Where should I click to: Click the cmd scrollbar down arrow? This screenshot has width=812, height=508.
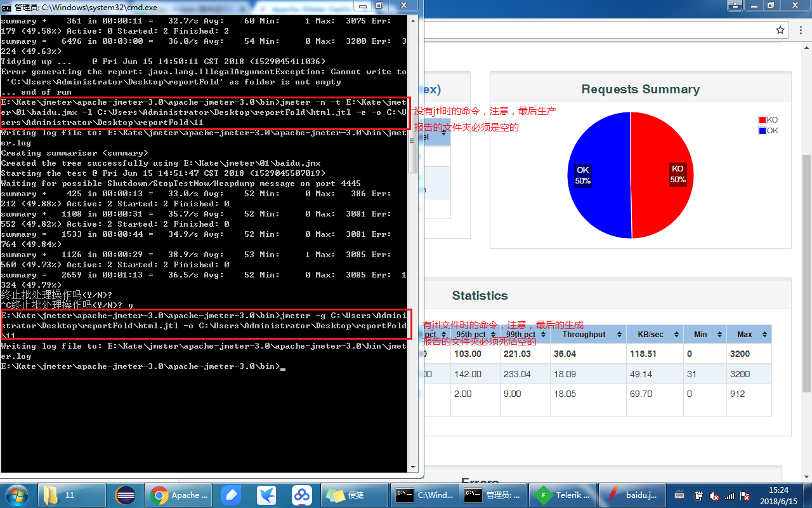tap(412, 467)
